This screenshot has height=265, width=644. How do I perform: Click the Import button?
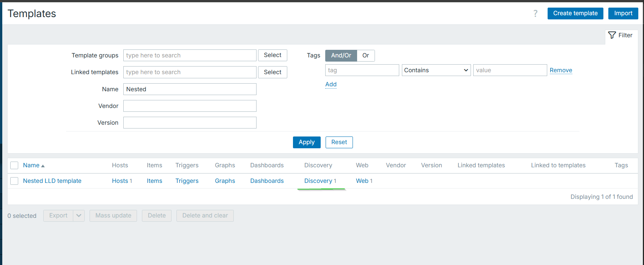click(623, 13)
